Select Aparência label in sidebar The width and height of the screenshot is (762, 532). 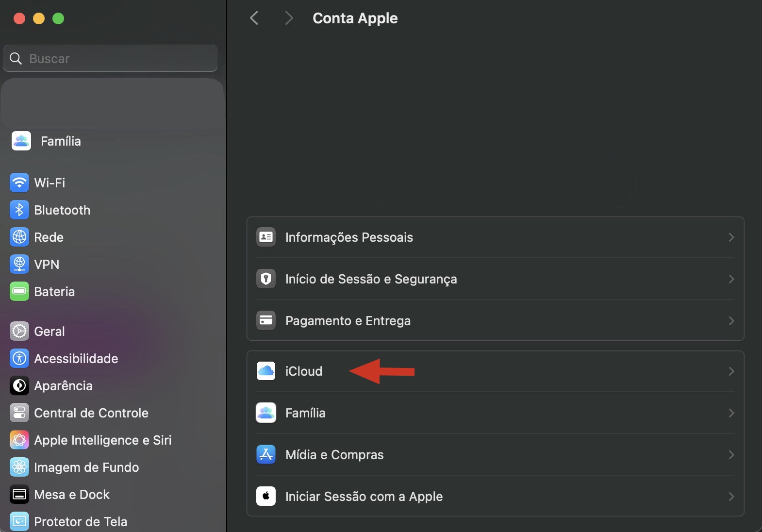tap(63, 385)
